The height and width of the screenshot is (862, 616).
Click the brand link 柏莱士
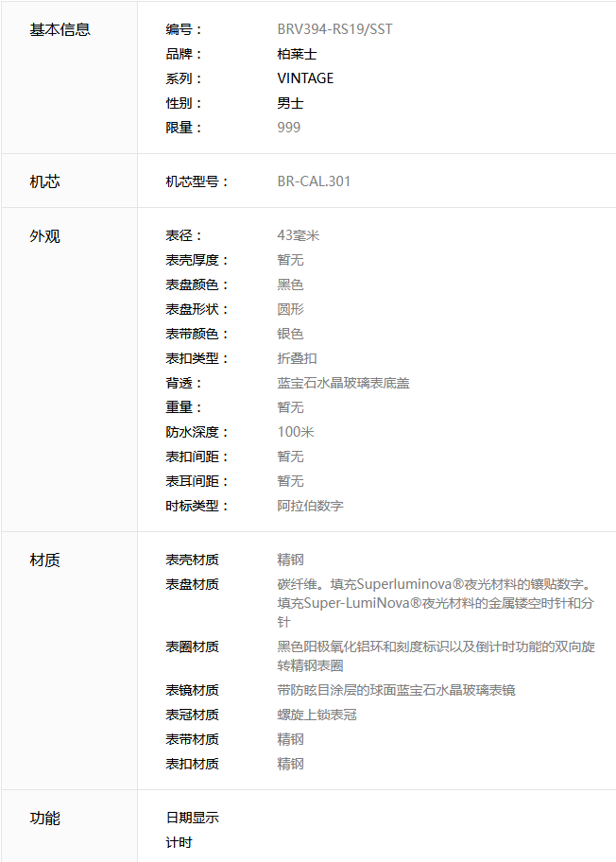(297, 54)
